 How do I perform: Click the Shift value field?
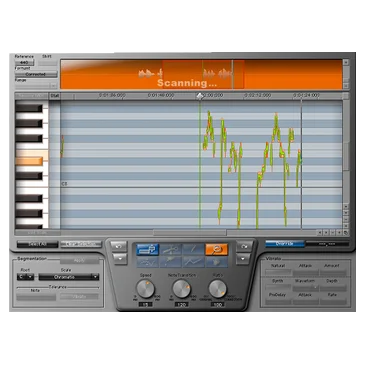point(49,62)
